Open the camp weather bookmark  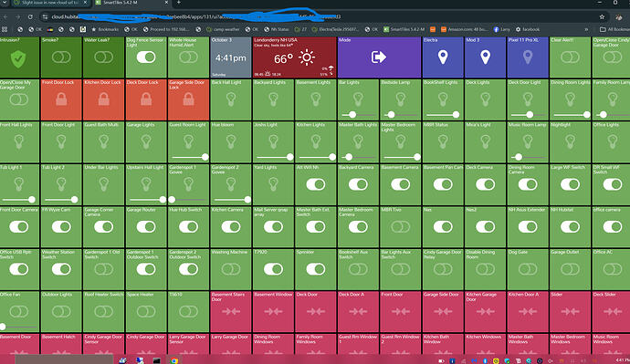[x=223, y=29]
